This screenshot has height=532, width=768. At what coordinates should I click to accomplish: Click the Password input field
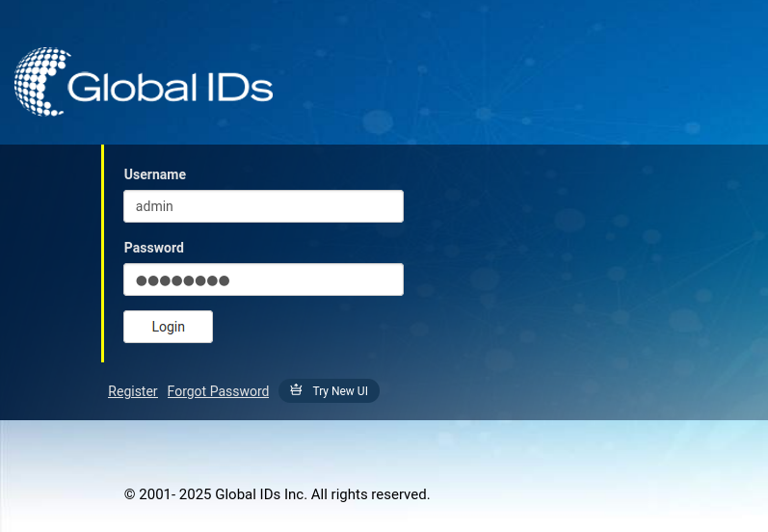pos(263,279)
